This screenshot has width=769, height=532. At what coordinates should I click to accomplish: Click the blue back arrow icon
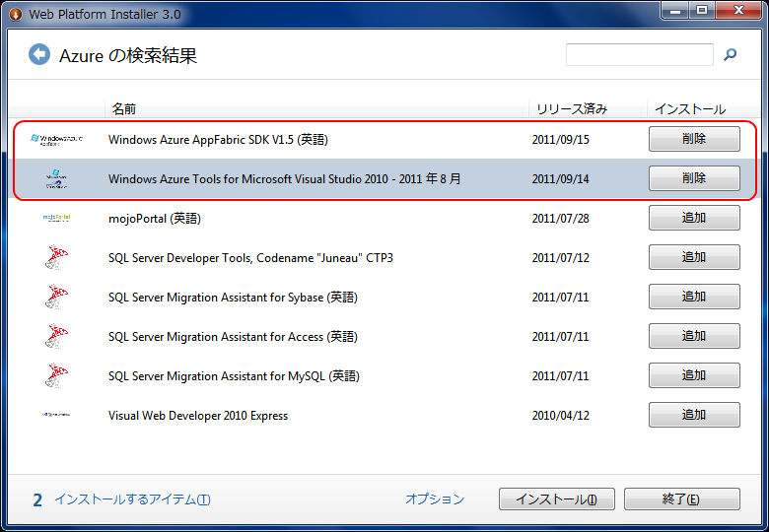coord(39,54)
